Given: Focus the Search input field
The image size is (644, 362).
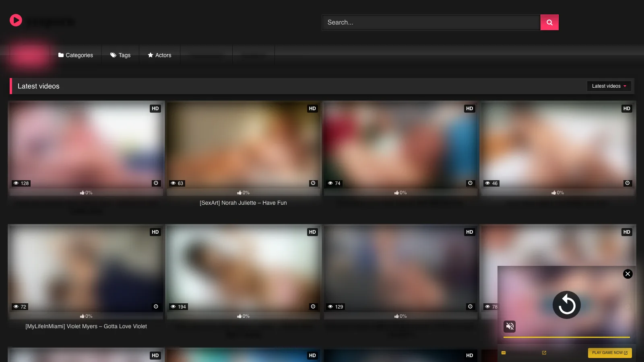Looking at the screenshot, I should pyautogui.click(x=431, y=23).
